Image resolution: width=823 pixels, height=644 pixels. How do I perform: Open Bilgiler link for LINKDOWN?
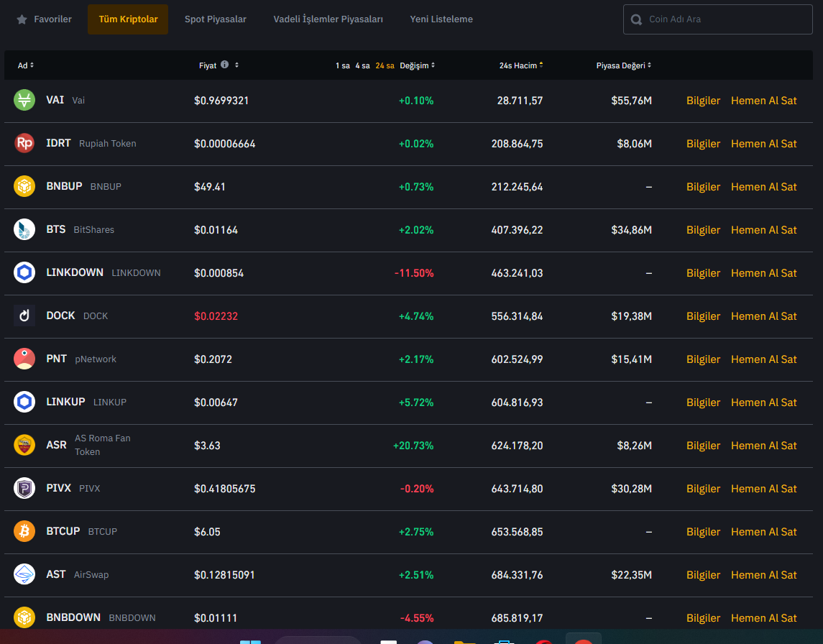pyautogui.click(x=703, y=273)
